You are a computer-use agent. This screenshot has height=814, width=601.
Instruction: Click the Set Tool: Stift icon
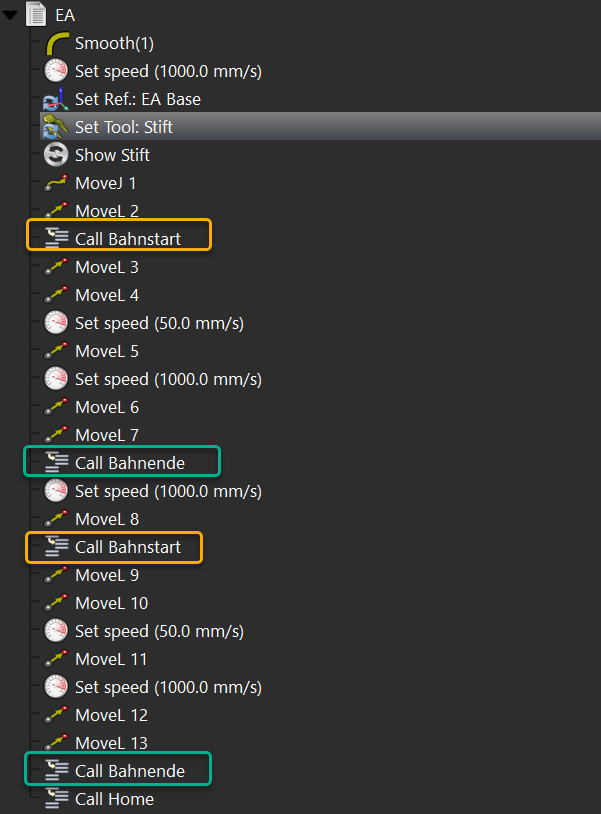coord(56,128)
